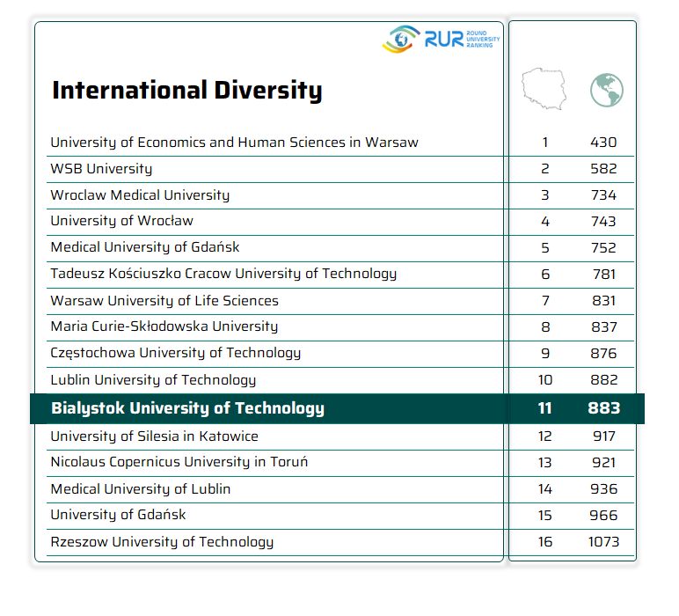This screenshot has height=616, width=679.
Task: Click world rank value 734
Action: tap(603, 195)
